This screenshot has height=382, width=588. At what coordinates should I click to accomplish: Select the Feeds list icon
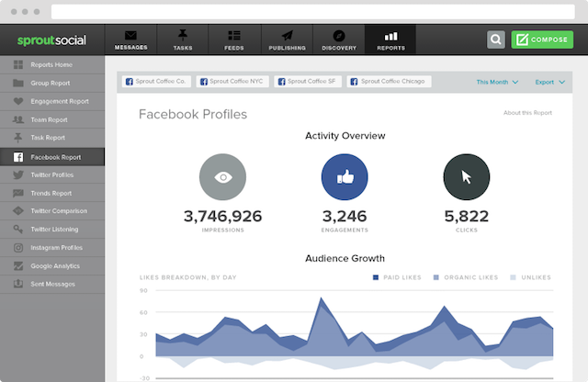[234, 36]
